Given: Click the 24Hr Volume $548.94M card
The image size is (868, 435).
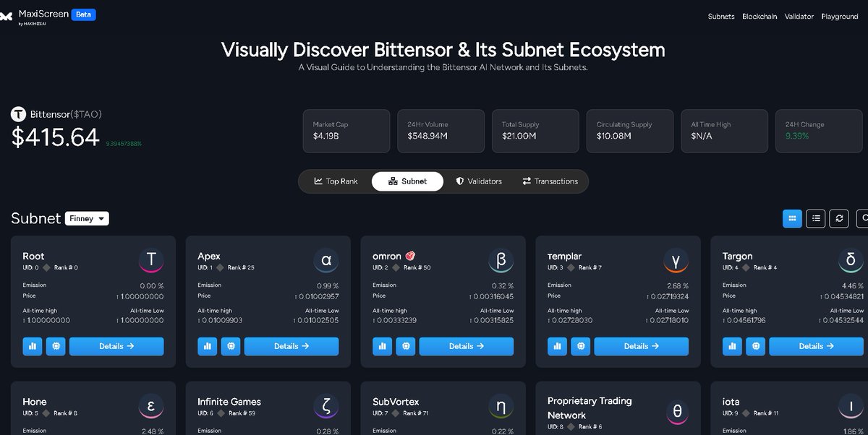Looking at the screenshot, I should (x=441, y=131).
